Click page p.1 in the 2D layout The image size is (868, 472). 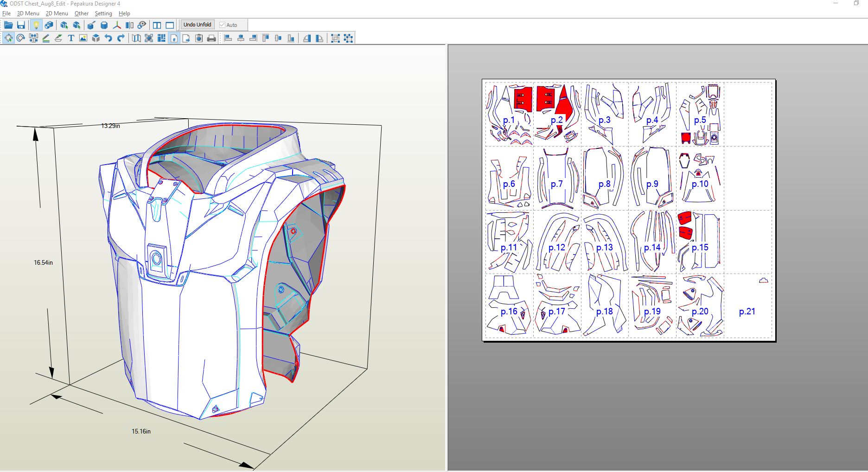tap(509, 114)
